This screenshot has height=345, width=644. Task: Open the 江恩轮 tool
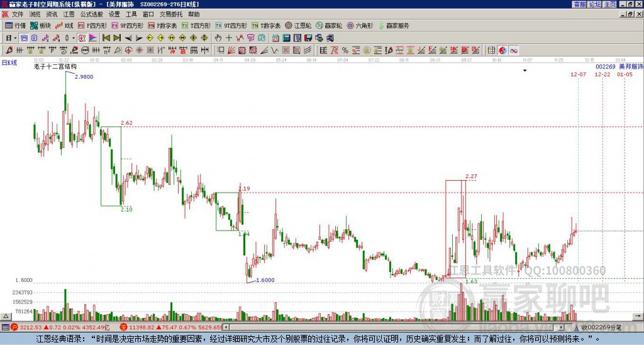[x=298, y=25]
